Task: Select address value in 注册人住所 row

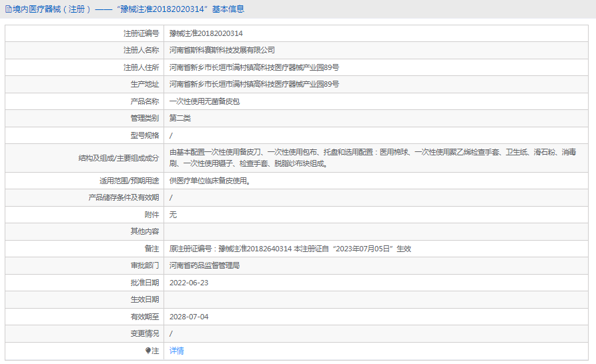Action: (254, 67)
